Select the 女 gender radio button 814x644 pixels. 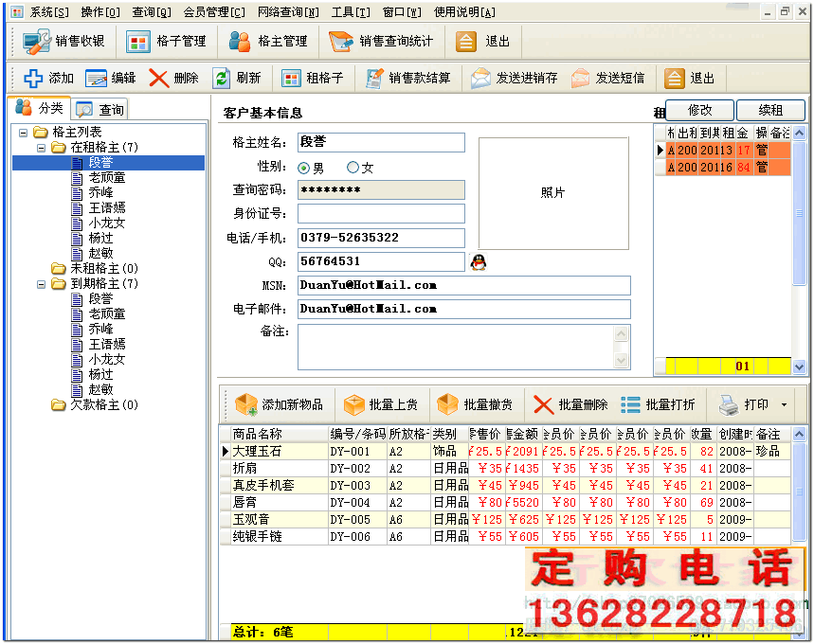pos(353,167)
